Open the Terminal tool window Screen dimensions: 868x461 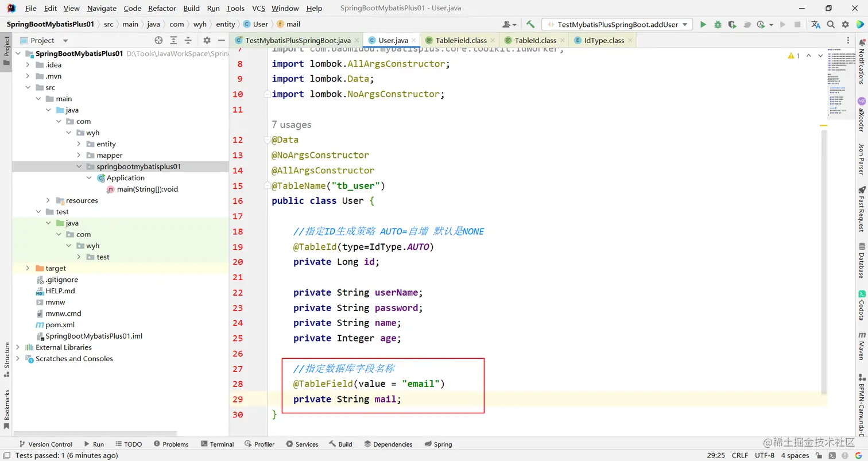point(217,444)
